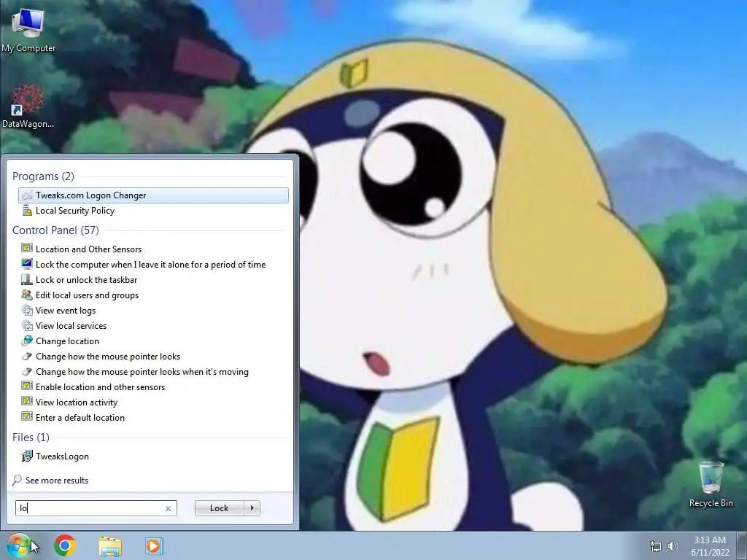The width and height of the screenshot is (747, 560).
Task: Expand the Programs (2) results header
Action: coord(43,176)
